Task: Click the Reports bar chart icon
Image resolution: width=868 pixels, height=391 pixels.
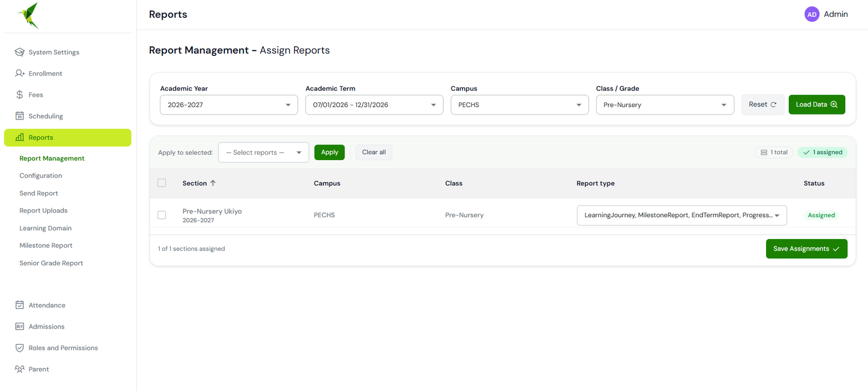Action: point(20,137)
